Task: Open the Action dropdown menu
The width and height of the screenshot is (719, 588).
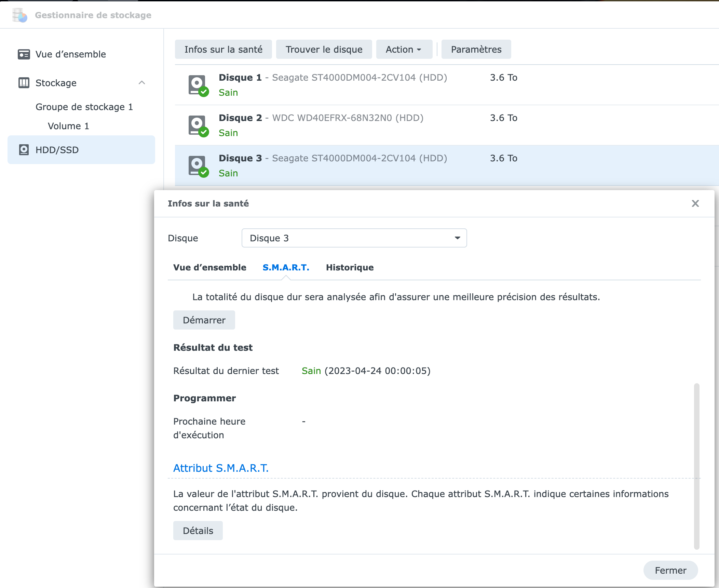Action: tap(404, 50)
